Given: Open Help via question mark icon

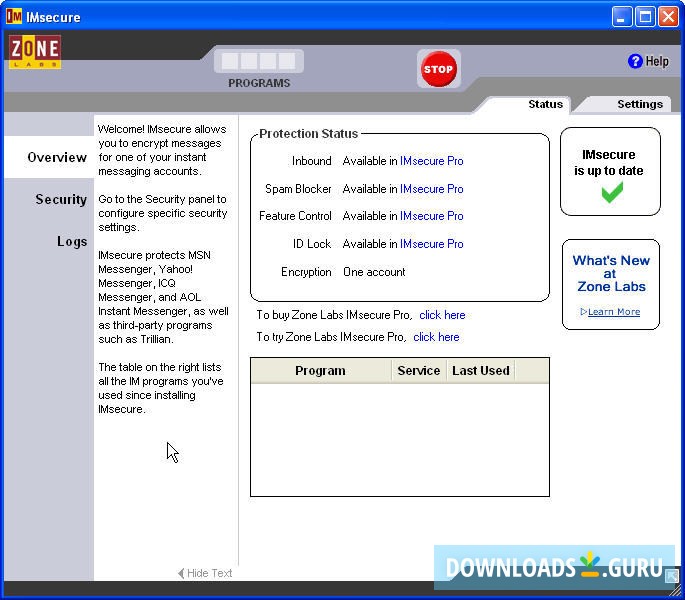Looking at the screenshot, I should pos(635,61).
